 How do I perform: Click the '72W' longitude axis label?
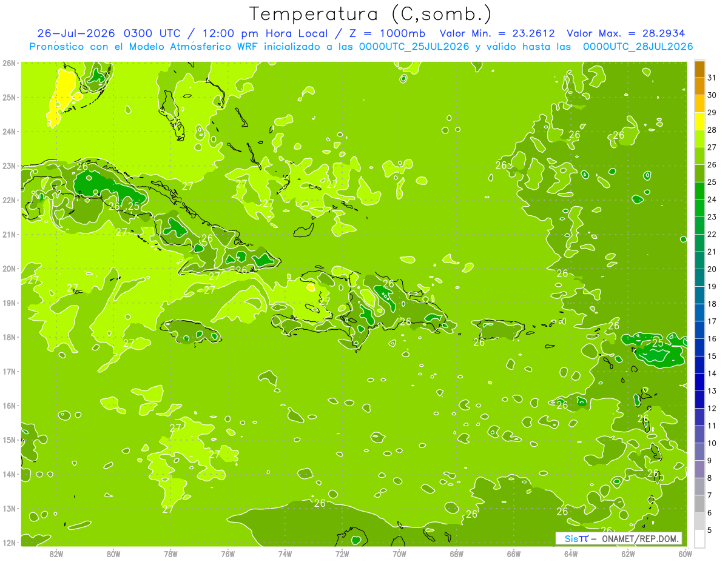[342, 554]
